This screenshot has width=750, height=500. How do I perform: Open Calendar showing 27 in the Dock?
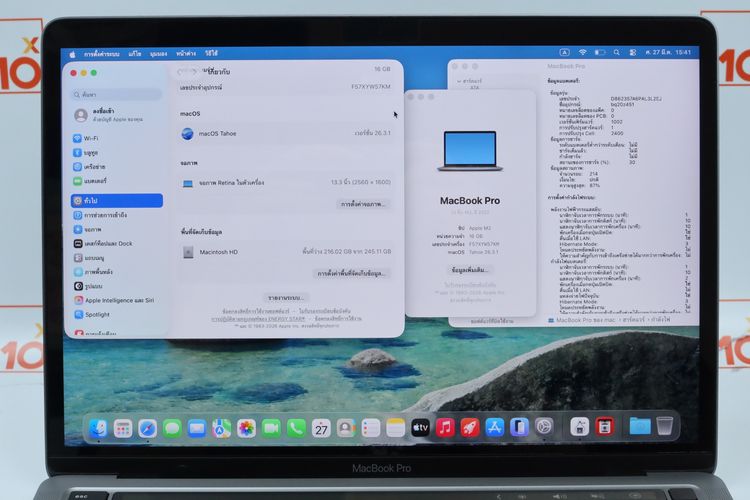pos(321,428)
